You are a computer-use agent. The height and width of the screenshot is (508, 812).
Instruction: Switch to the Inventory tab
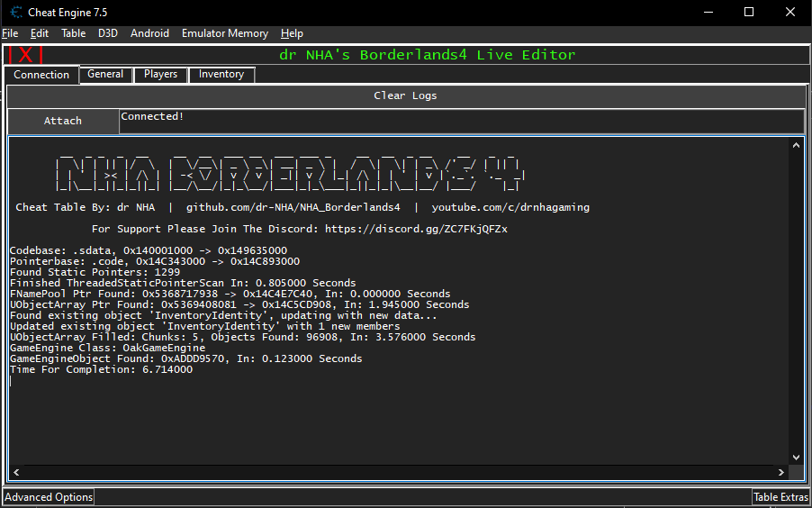(x=221, y=74)
